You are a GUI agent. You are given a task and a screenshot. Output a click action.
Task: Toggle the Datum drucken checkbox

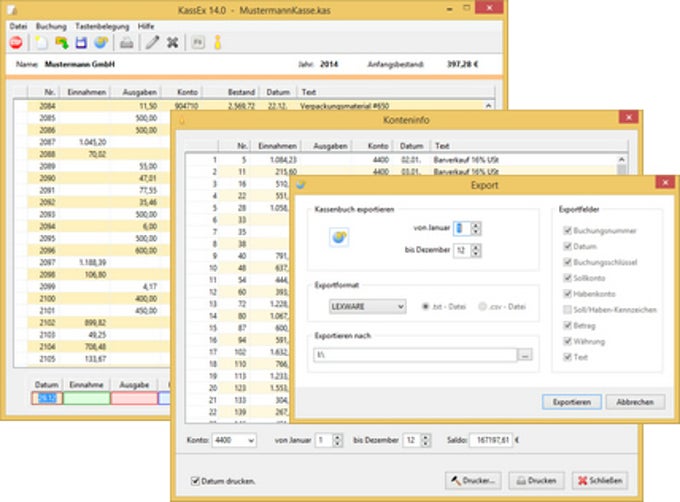195,481
